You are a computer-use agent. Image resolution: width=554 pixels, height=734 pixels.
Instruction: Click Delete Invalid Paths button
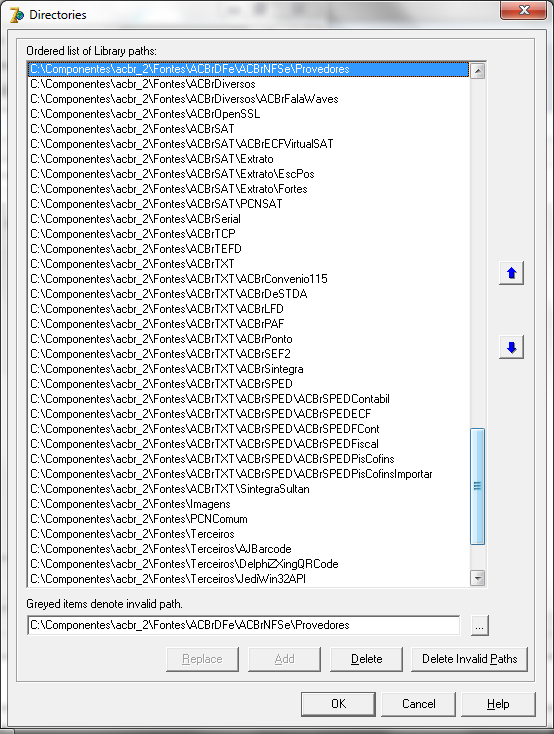pos(469,659)
